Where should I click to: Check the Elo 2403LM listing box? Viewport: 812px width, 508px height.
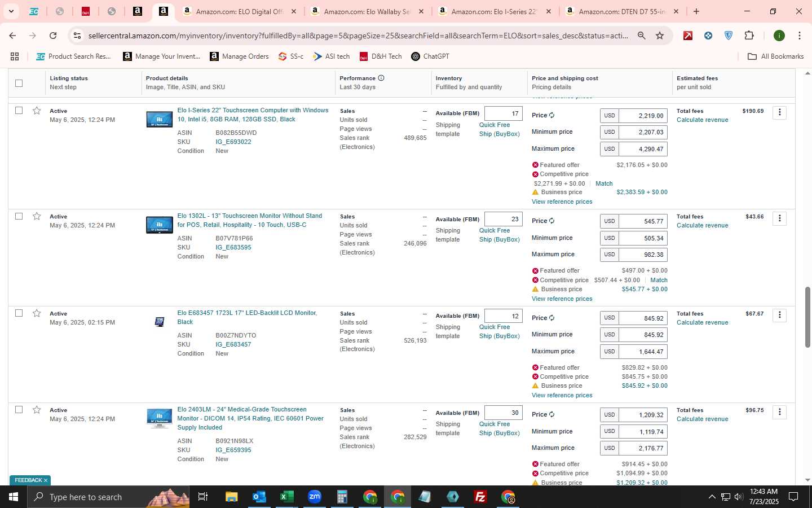click(19, 410)
